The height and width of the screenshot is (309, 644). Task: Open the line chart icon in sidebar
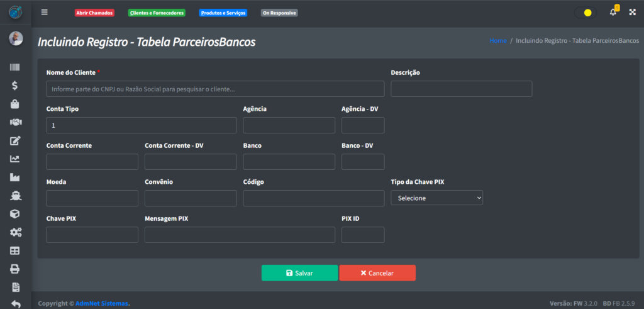click(x=15, y=159)
